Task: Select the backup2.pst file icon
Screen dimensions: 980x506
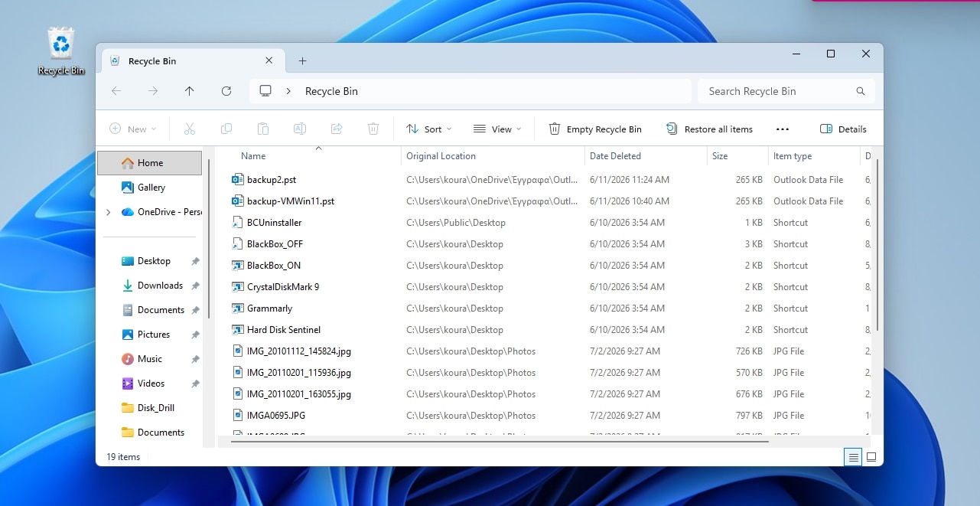Action: click(x=237, y=180)
